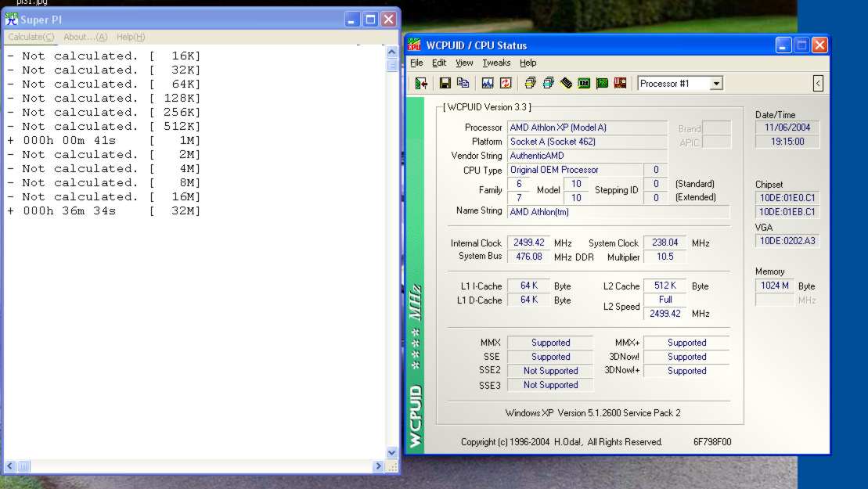
Task: Click VGA value 10DE:0202.A3
Action: pyautogui.click(x=787, y=241)
